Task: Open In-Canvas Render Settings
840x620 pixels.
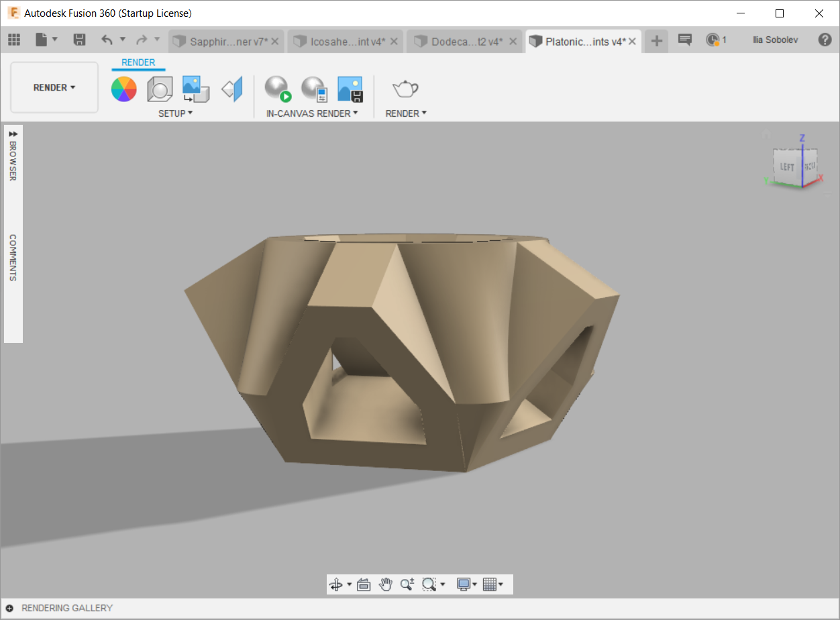Action: [x=313, y=89]
